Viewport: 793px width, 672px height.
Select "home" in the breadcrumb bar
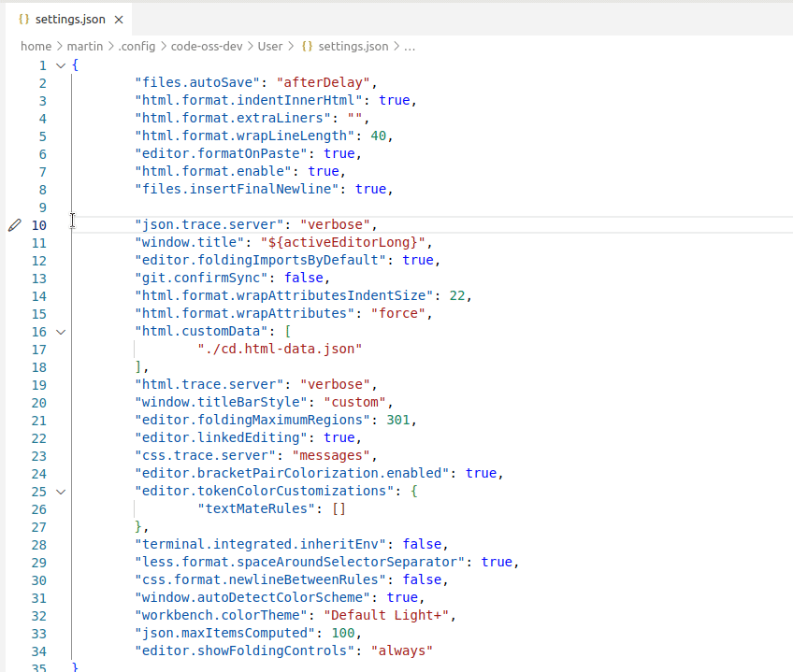pos(36,46)
